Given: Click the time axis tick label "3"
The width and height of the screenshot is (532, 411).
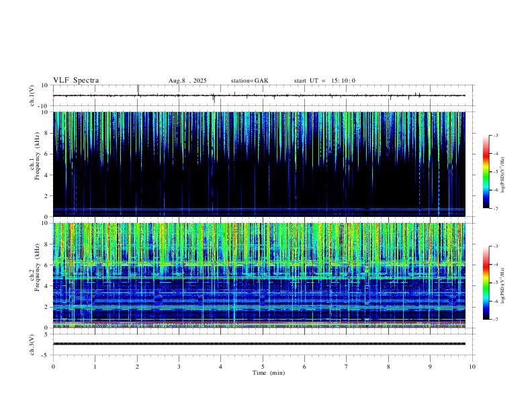Looking at the screenshot, I should click(179, 367).
